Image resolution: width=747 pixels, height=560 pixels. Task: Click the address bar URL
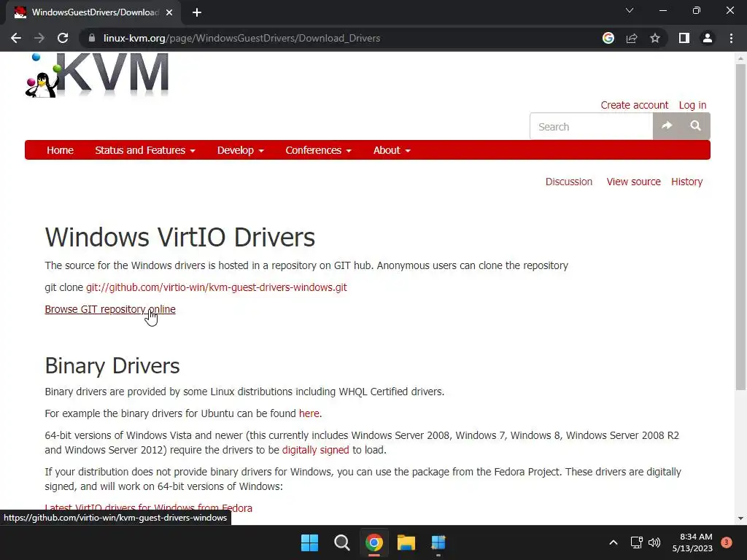pos(241,38)
